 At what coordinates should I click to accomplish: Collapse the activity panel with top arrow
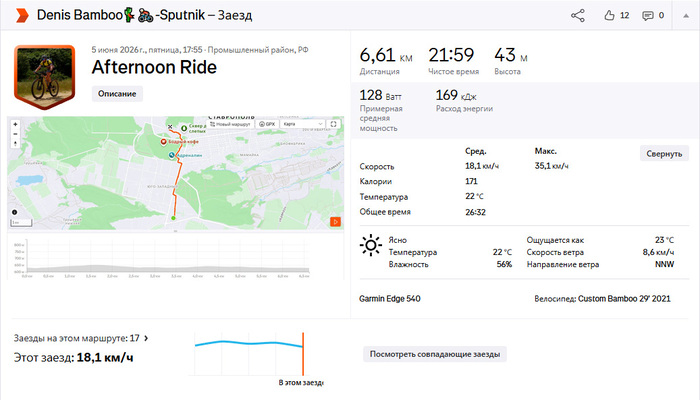tap(686, 16)
